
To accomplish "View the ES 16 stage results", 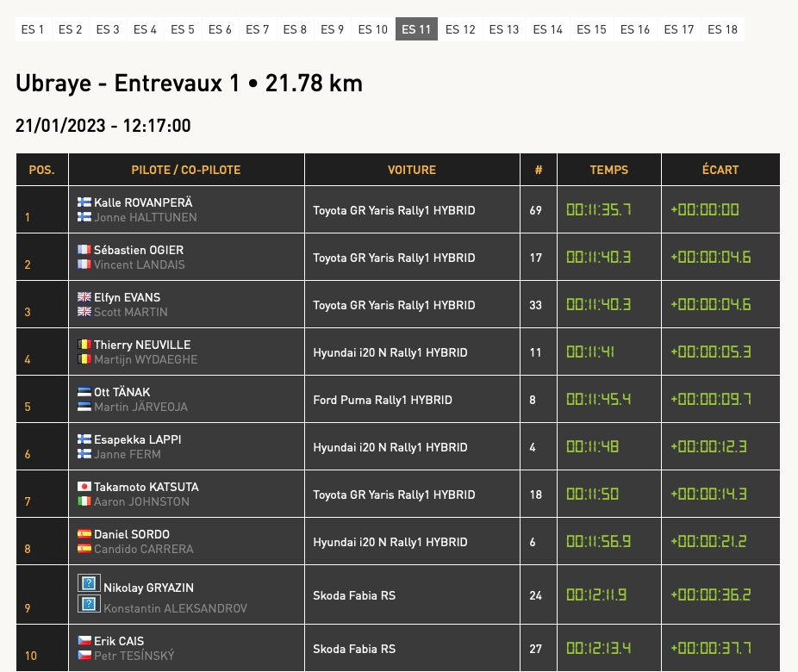I will point(635,29).
